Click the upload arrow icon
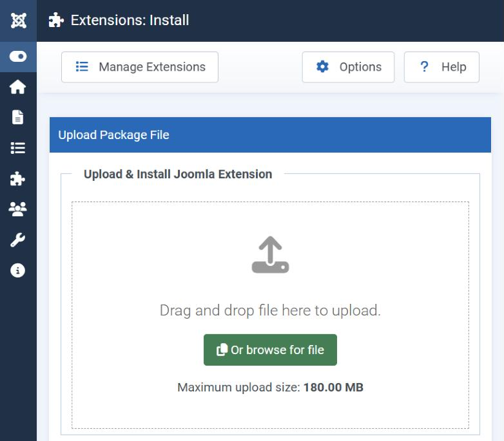The height and width of the screenshot is (441, 504). 270,255
